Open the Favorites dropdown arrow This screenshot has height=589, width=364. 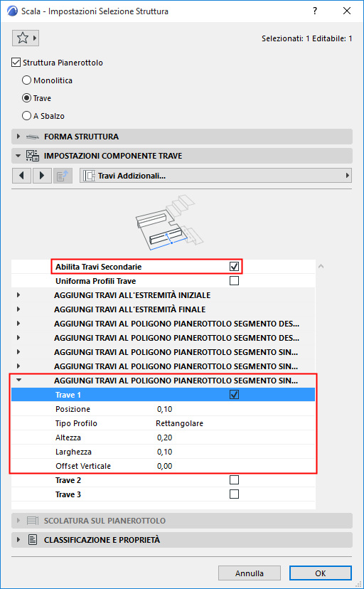click(35, 38)
